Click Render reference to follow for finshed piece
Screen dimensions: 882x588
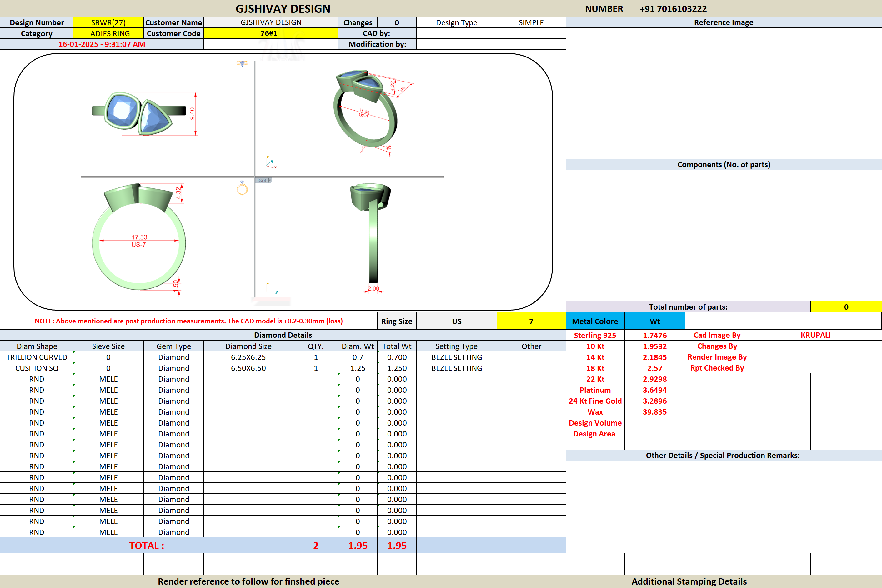point(248,581)
